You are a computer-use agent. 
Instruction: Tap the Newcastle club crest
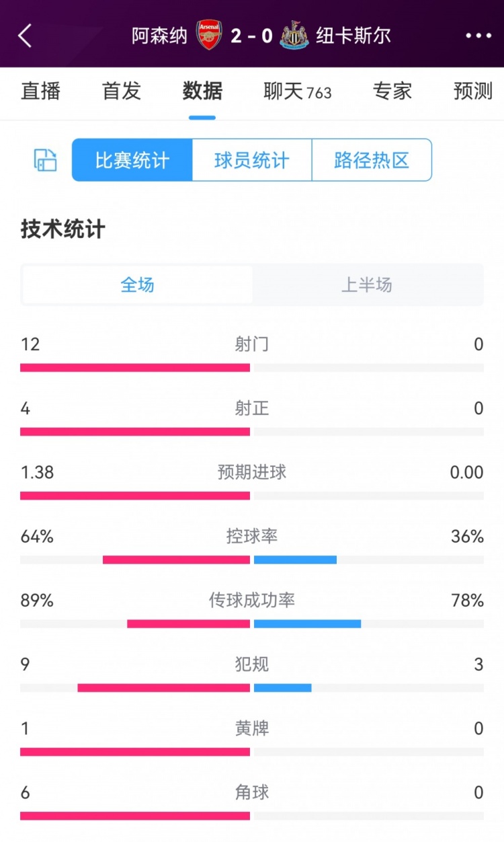click(294, 35)
